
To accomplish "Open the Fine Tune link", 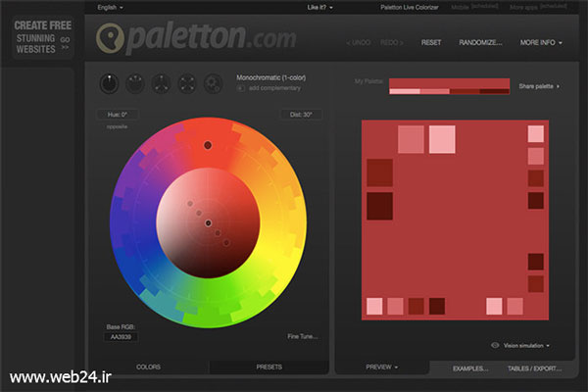I will pos(303,336).
